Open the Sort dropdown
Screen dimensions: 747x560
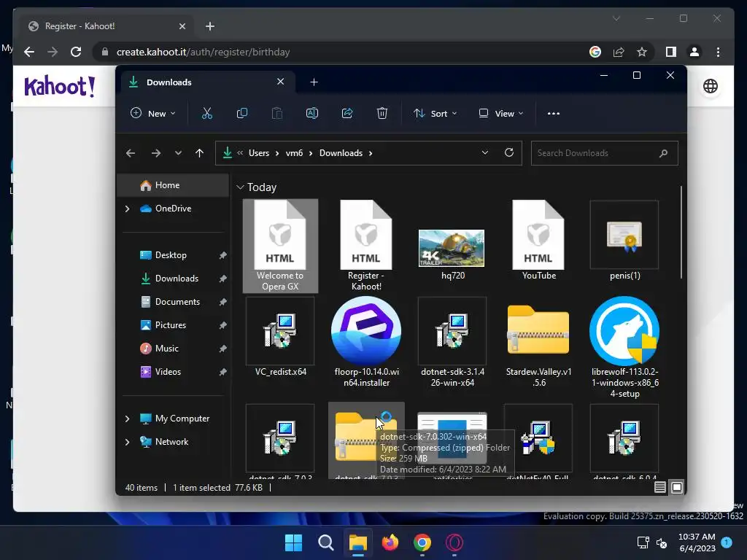click(436, 113)
